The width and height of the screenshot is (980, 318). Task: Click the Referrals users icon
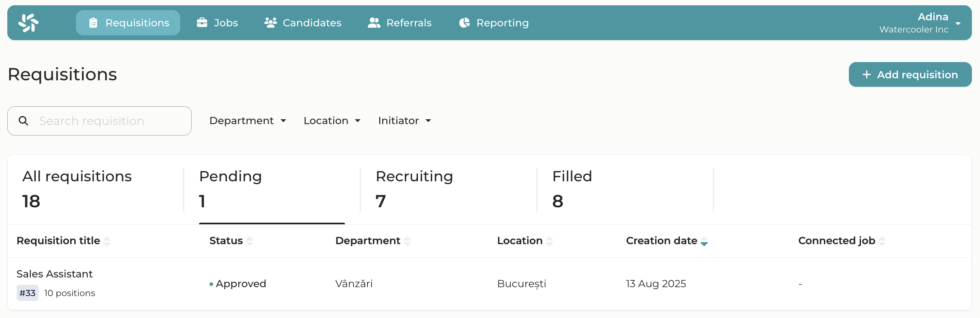tap(374, 23)
